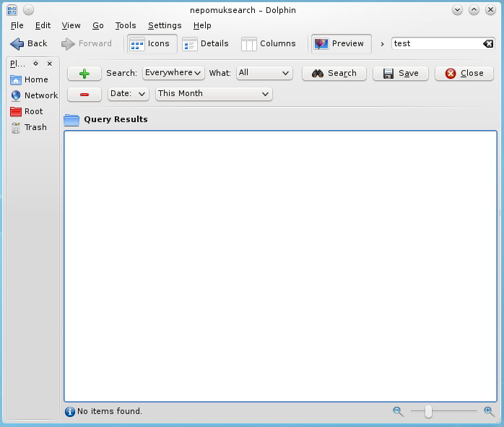Open Network in Places panel
Viewport: 504px width, 427px height.
pyautogui.click(x=32, y=95)
